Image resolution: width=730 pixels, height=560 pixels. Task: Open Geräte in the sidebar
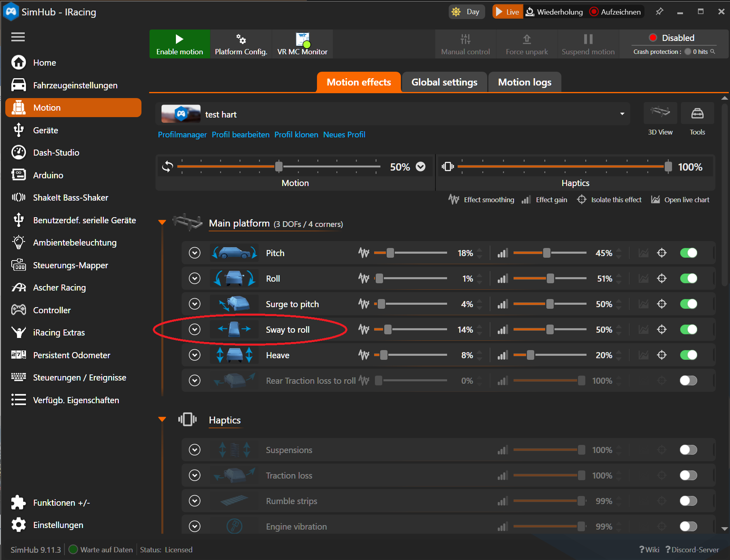pos(74,130)
